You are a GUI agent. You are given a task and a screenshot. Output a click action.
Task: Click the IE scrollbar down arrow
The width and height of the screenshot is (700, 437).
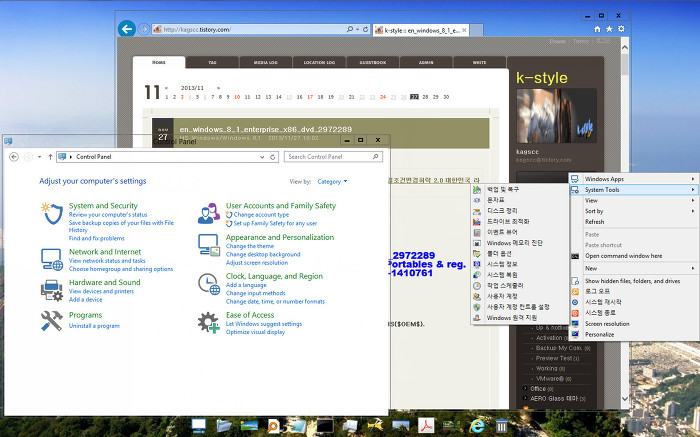(x=625, y=399)
